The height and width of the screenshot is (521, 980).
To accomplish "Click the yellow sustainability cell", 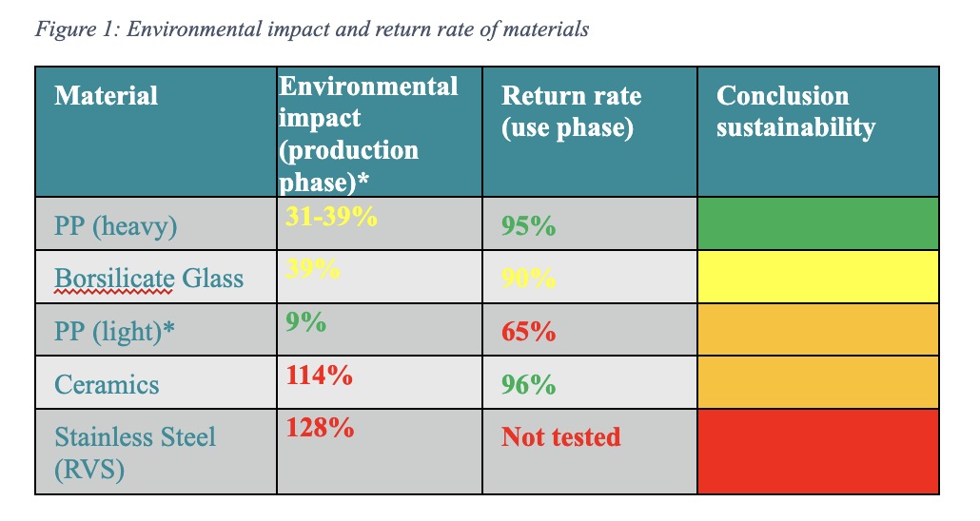I will tap(817, 277).
